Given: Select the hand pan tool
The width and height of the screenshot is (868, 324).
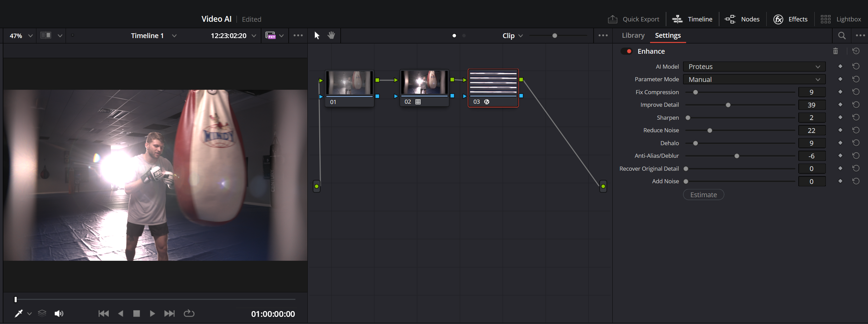Looking at the screenshot, I should point(331,35).
